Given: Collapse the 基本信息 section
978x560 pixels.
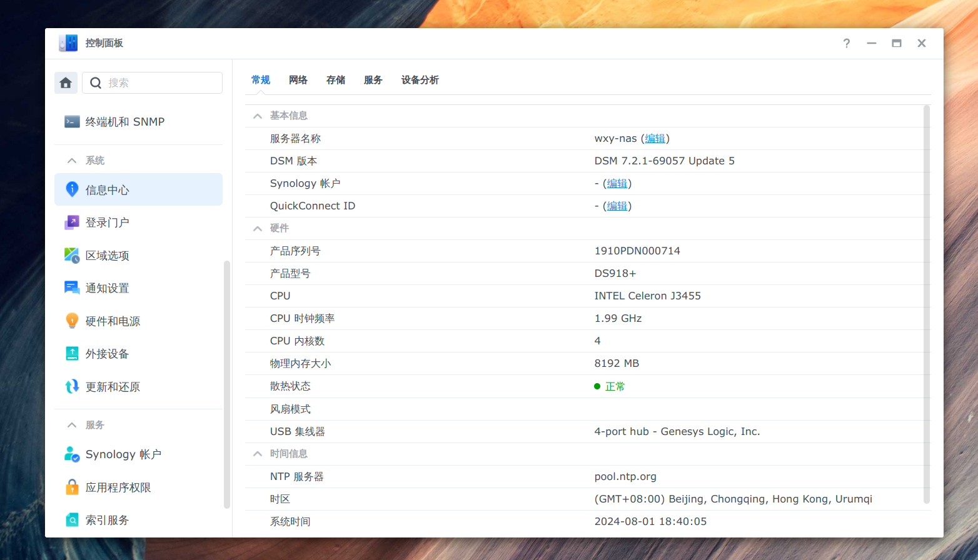Looking at the screenshot, I should coord(258,116).
